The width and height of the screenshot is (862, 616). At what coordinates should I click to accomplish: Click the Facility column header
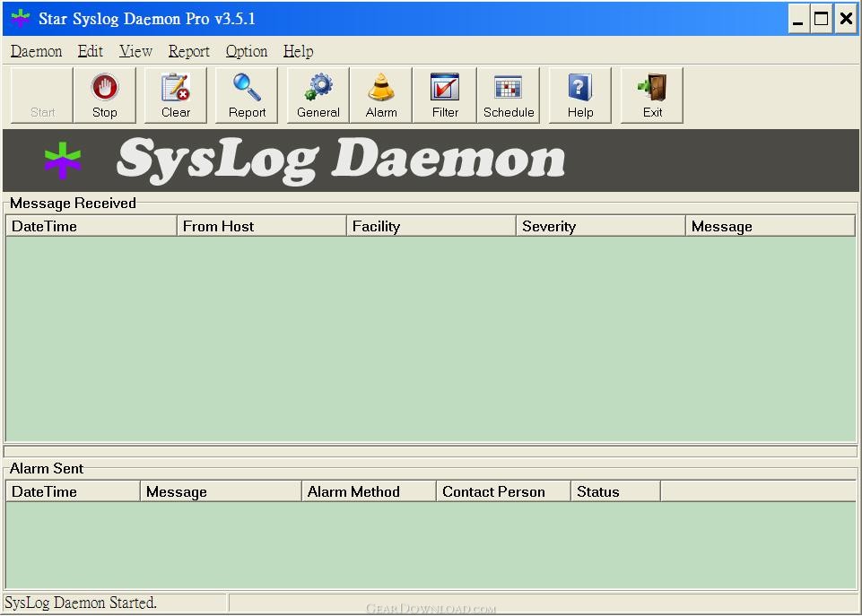coord(431,226)
